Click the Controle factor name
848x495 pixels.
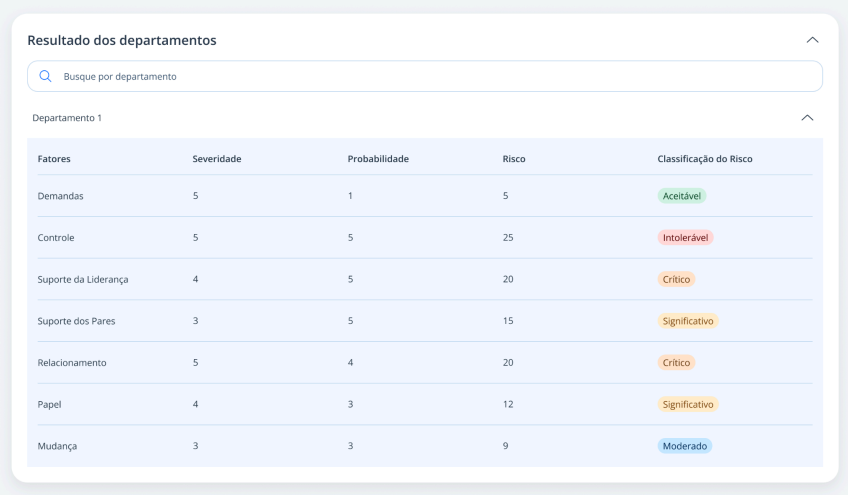coord(56,237)
